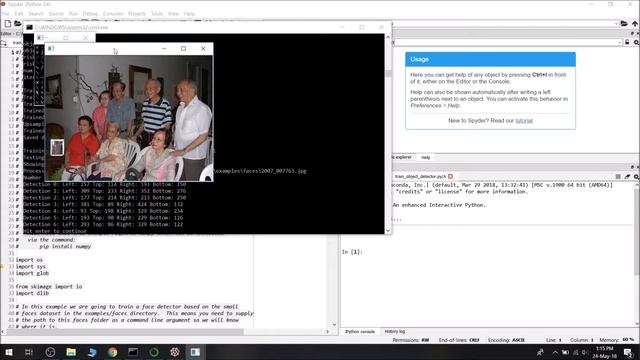
Task: Open Task View on the taskbar
Action: pyautogui.click(x=29, y=352)
